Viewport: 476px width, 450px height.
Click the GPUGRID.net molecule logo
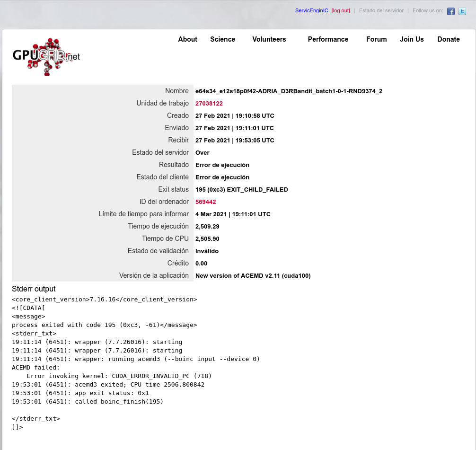point(46,57)
